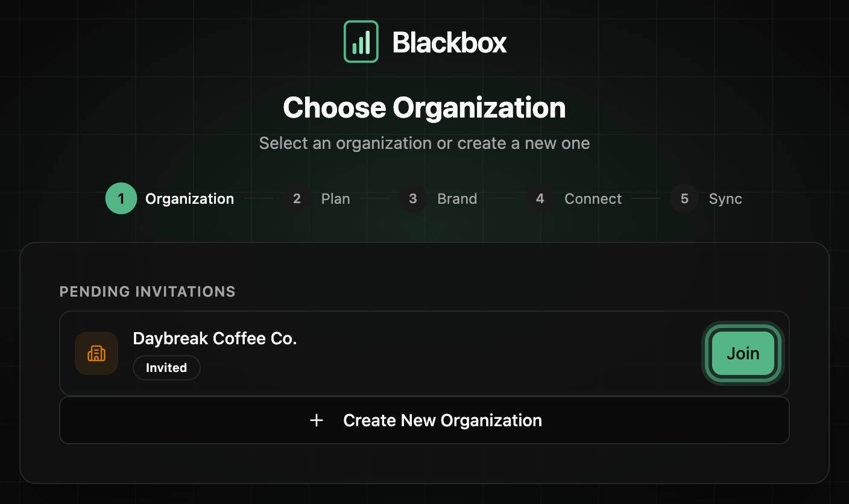Viewport: 849px width, 504px height.
Task: Go to step 3 Brand
Action: tap(438, 199)
